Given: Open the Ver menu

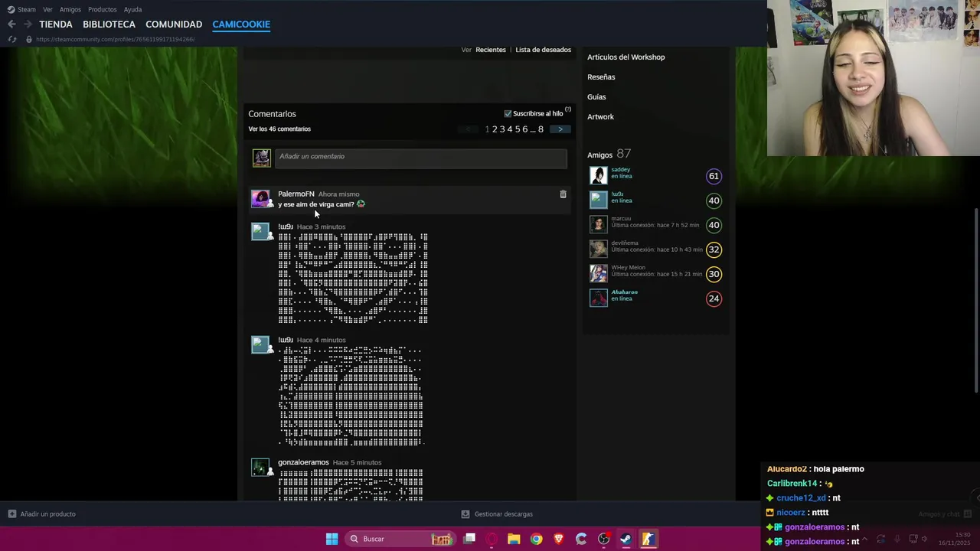Looking at the screenshot, I should point(47,9).
